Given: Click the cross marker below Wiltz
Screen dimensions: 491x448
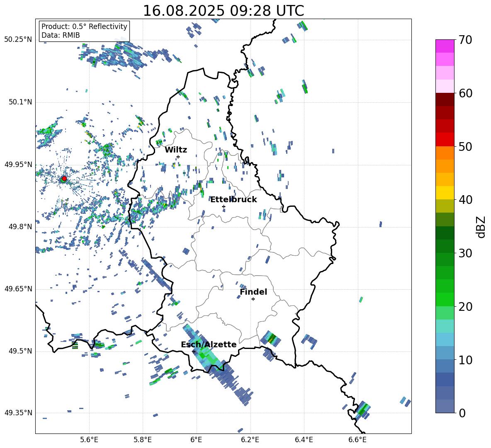Looking at the screenshot, I should coord(178,157).
